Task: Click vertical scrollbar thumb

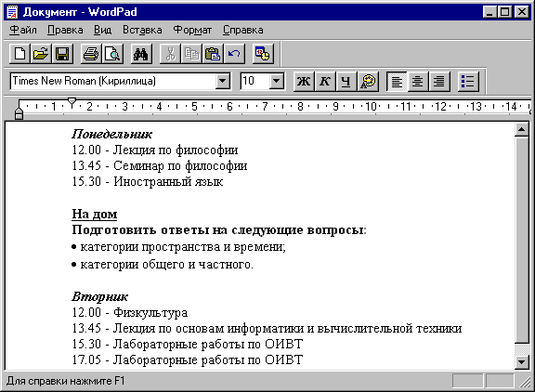Action: [x=521, y=240]
